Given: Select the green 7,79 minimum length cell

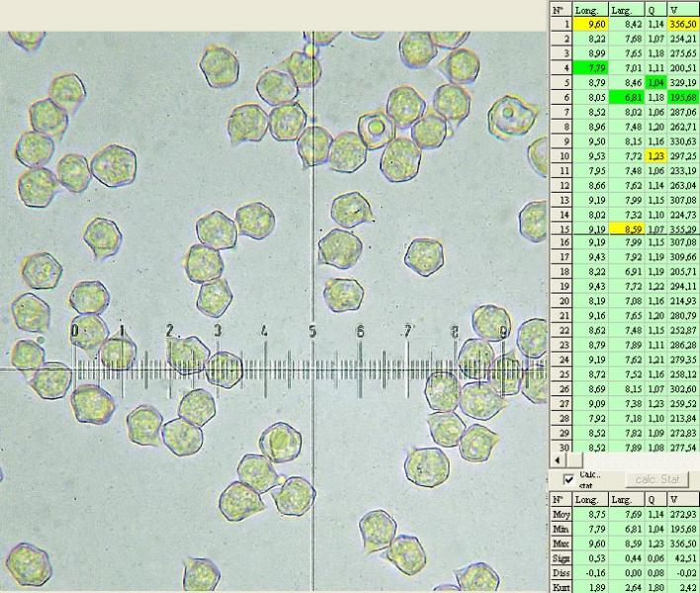Looking at the screenshot, I should coord(590,67).
